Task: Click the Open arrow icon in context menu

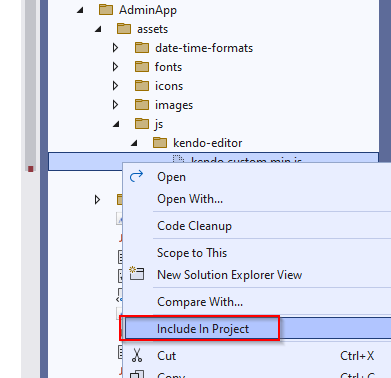Action: click(136, 176)
